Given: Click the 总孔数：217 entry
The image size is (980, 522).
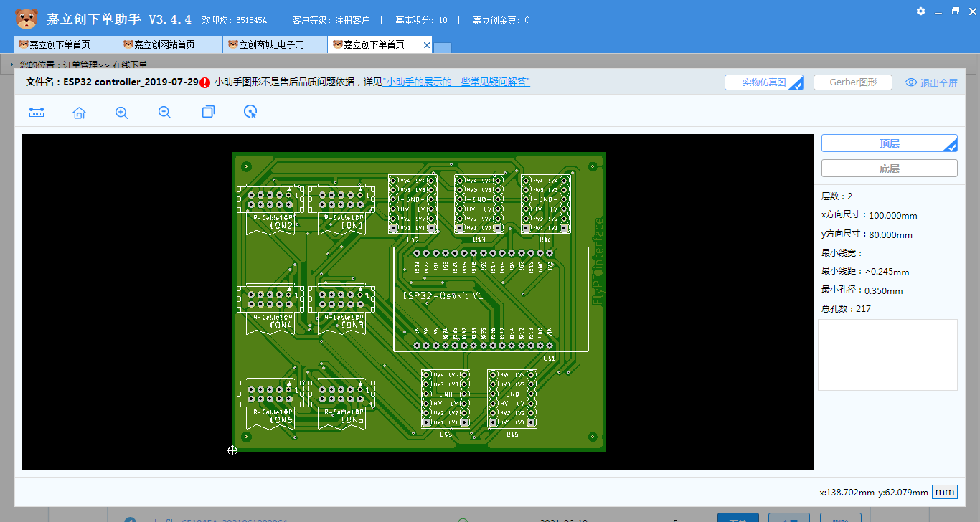Looking at the screenshot, I should point(846,309).
